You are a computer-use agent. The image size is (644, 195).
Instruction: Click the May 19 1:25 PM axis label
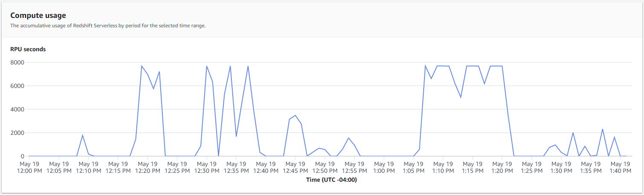[x=531, y=167]
